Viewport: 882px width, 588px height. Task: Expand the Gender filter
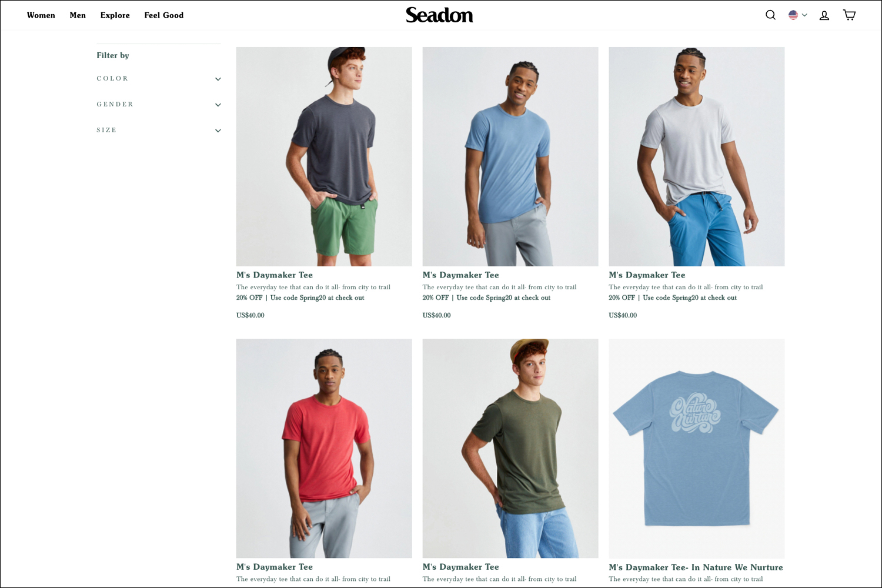(x=159, y=105)
